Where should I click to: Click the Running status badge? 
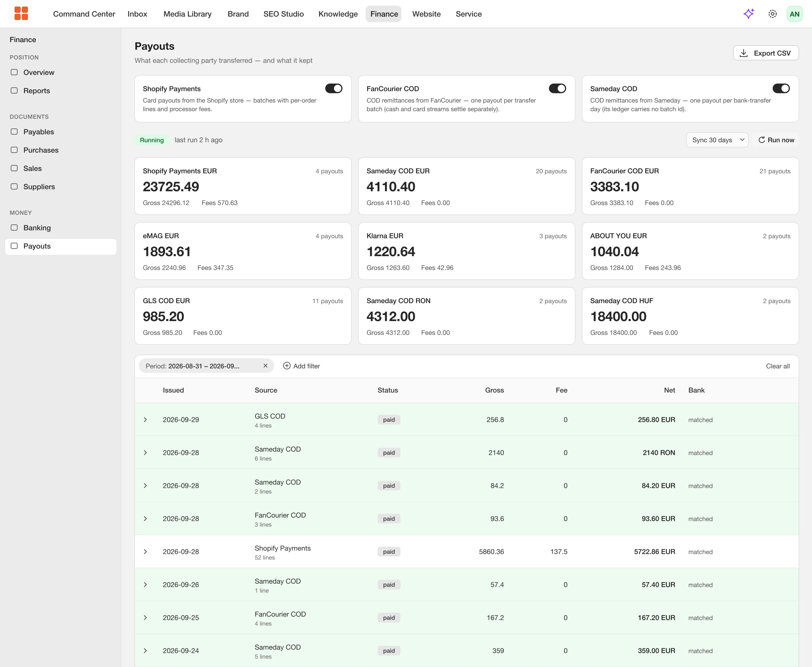point(152,140)
